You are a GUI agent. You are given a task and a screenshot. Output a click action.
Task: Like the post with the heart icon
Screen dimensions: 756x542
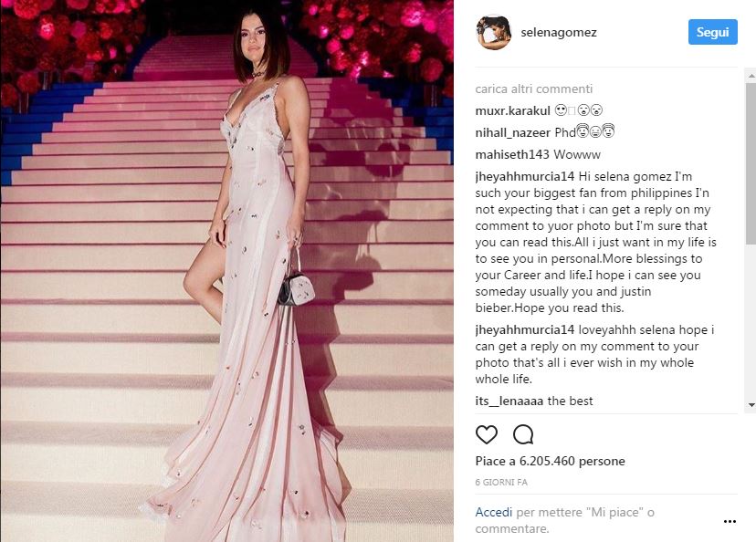(x=486, y=434)
